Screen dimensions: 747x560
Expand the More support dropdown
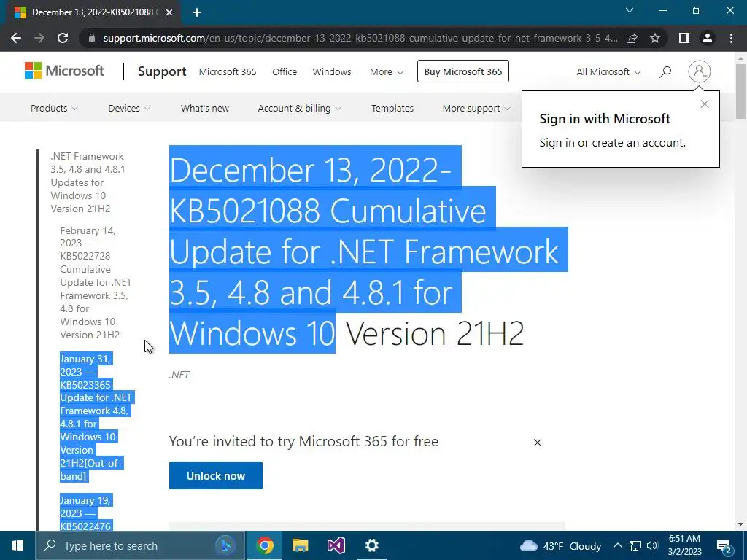point(476,108)
